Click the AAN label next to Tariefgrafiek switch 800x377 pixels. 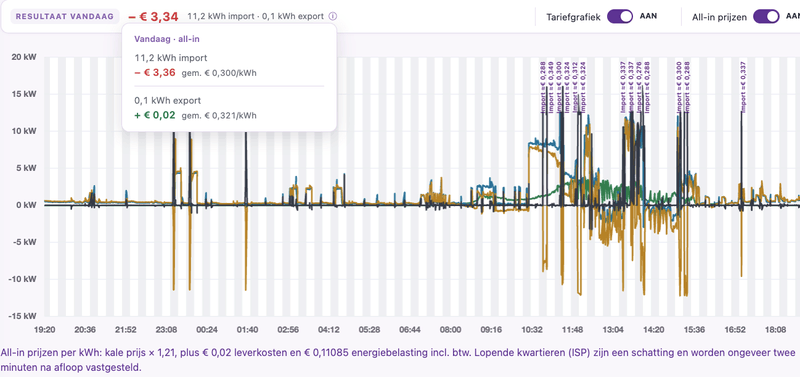point(648,16)
